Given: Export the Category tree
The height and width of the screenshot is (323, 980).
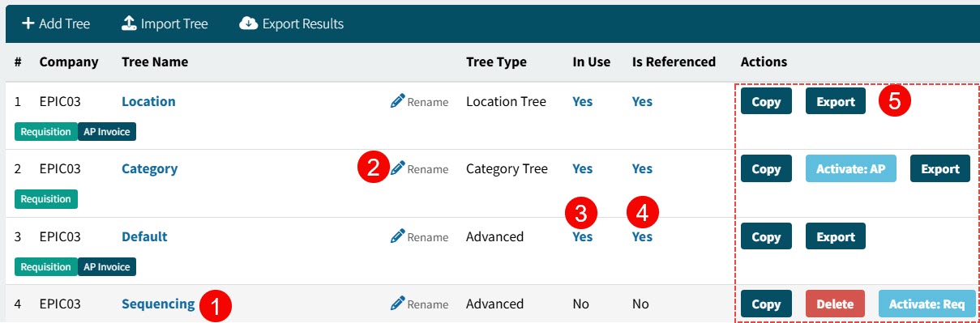Looking at the screenshot, I should point(940,168).
